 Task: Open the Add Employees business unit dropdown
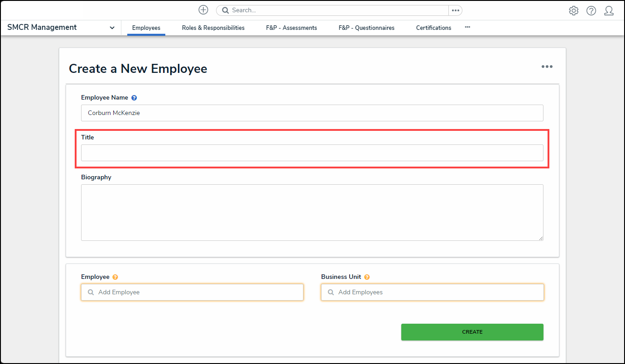coord(432,292)
